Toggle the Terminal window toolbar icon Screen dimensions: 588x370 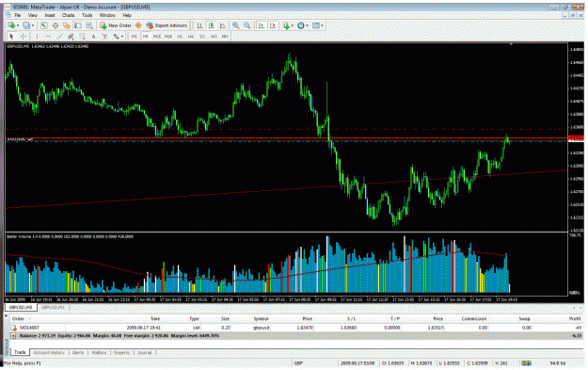pyautogui.click(x=78, y=25)
